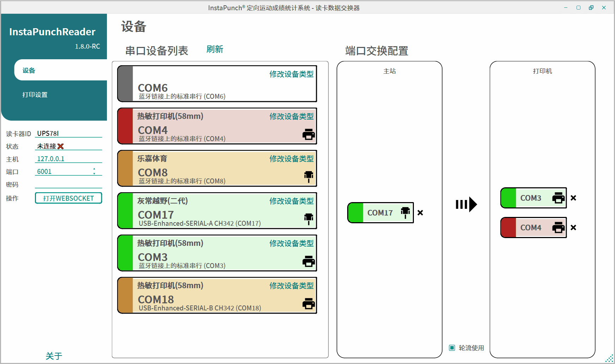
Task: Click the printer icon on COM3 list item
Action: (x=308, y=261)
